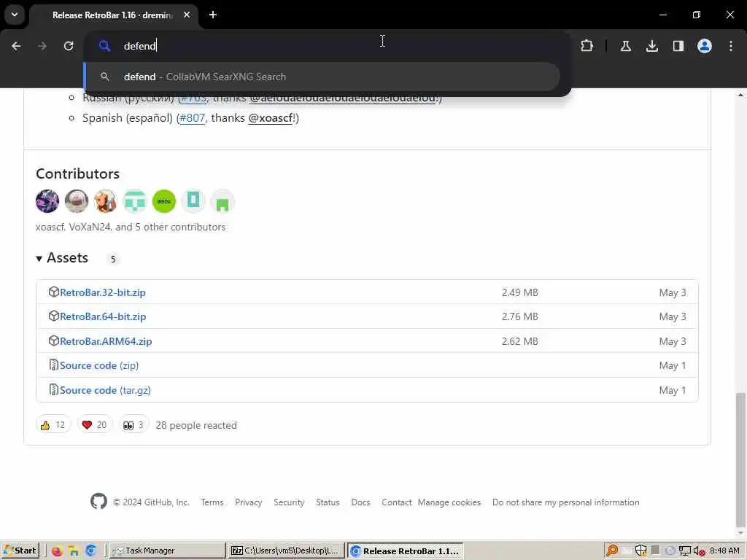Open the Extensions puzzle icon
This screenshot has height=560, width=747.
[x=587, y=46]
